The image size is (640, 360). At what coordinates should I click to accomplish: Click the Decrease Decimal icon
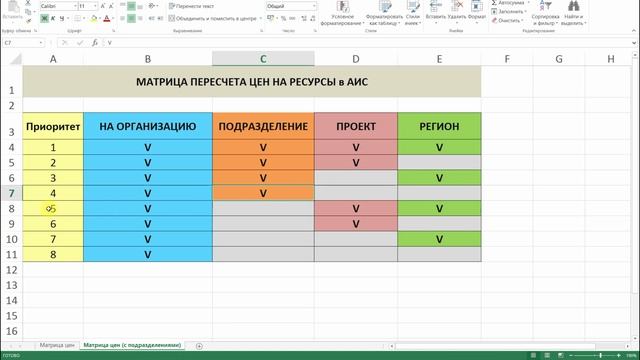click(x=313, y=18)
